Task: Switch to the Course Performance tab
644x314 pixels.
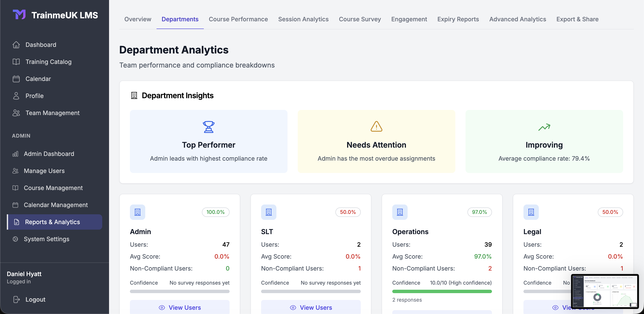Action: (238, 19)
